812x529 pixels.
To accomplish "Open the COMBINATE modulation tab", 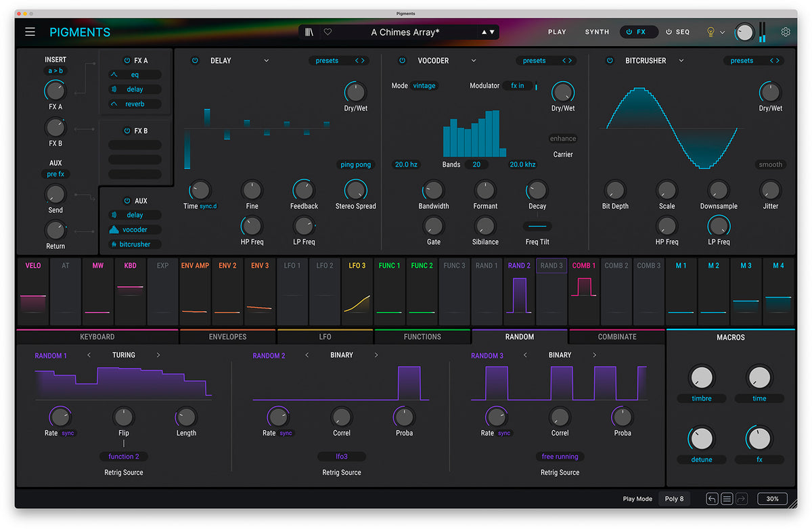I will tap(617, 337).
